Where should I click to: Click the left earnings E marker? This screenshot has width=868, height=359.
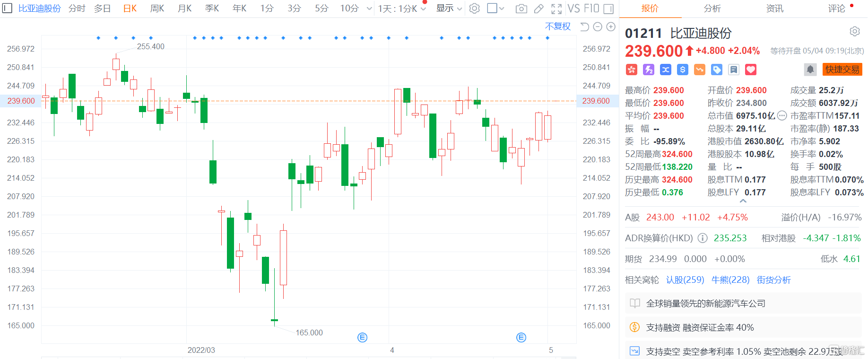(x=363, y=337)
